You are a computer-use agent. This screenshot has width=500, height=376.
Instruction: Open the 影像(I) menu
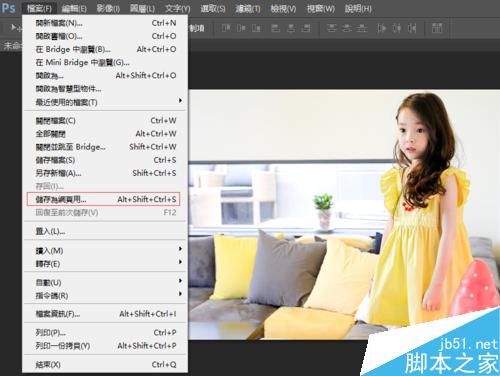pyautogui.click(x=108, y=8)
